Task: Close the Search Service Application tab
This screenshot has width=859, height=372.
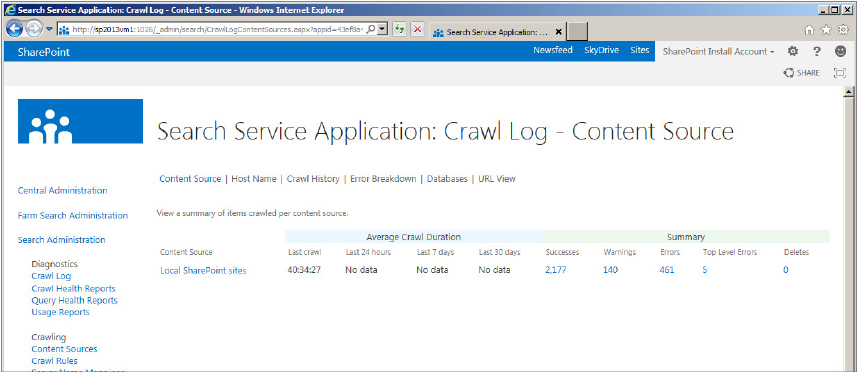Action: pyautogui.click(x=558, y=32)
